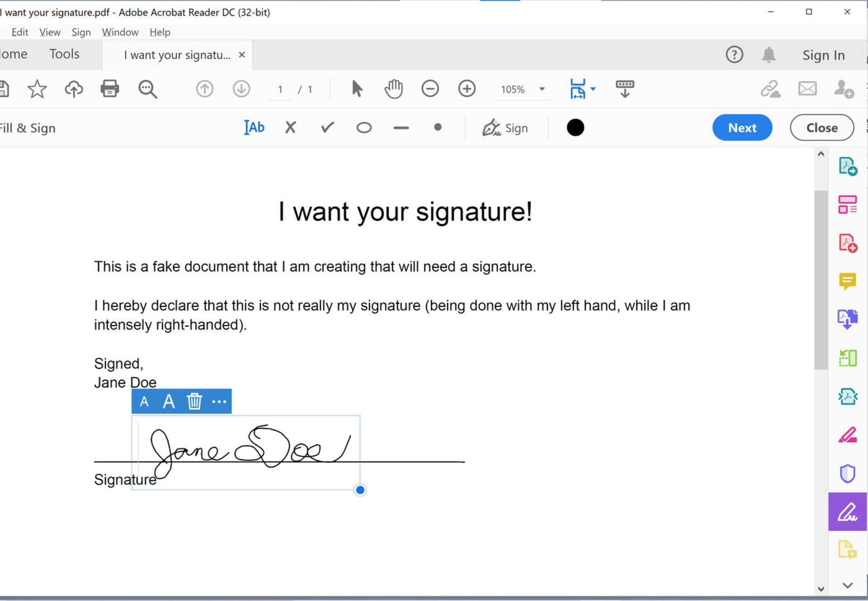
Task: Increase signature size with large A
Action: tap(169, 401)
